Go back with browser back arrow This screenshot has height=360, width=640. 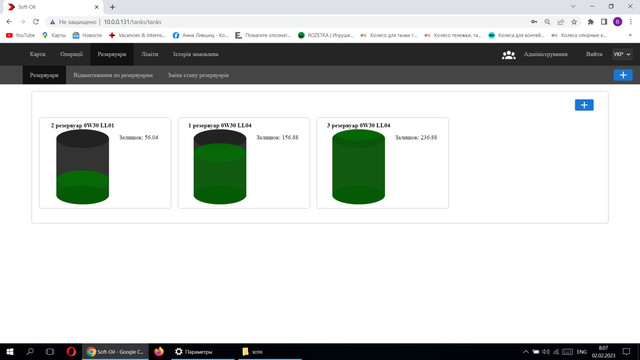pos(9,22)
